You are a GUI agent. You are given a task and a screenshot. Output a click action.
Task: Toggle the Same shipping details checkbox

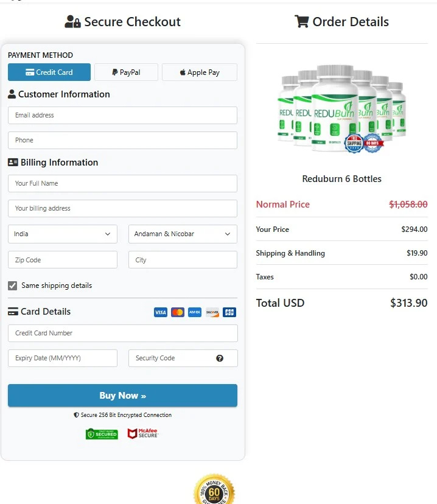(x=13, y=285)
